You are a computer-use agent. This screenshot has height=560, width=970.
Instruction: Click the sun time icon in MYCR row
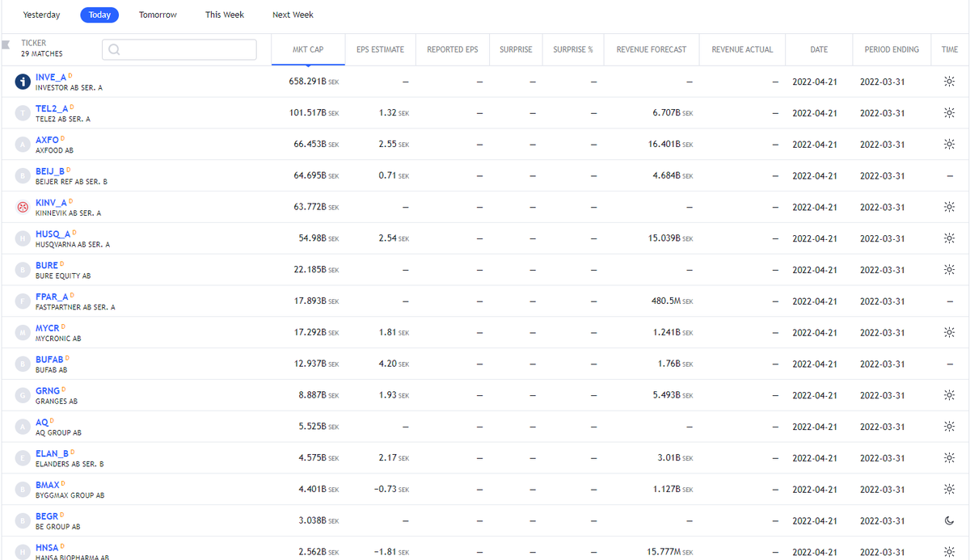point(950,332)
